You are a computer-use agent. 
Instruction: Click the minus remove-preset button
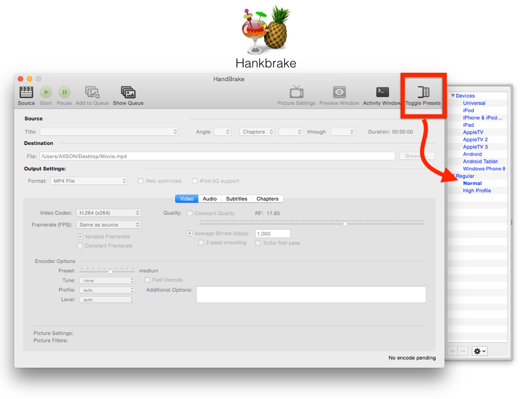coord(463,351)
